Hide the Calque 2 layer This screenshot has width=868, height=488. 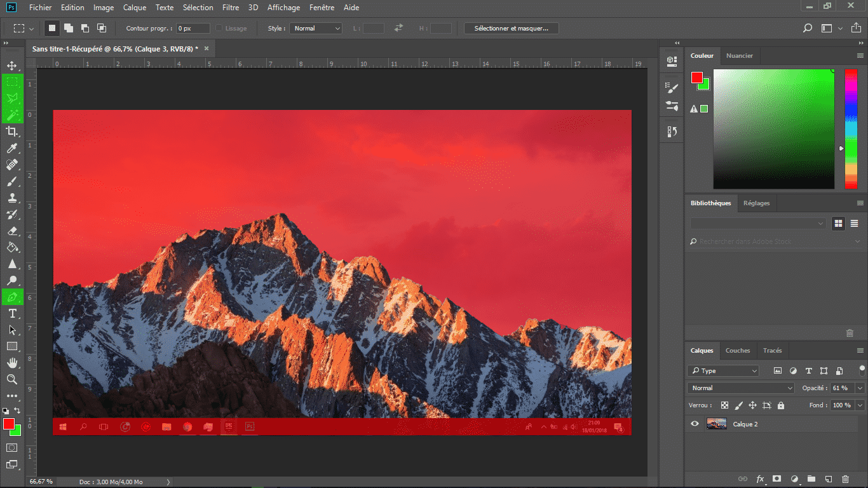695,424
